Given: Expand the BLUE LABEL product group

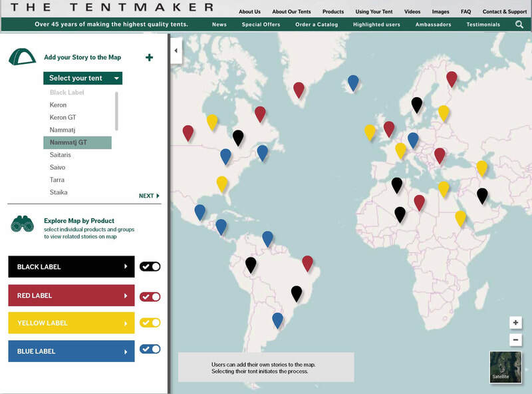Looking at the screenshot, I should [71, 351].
